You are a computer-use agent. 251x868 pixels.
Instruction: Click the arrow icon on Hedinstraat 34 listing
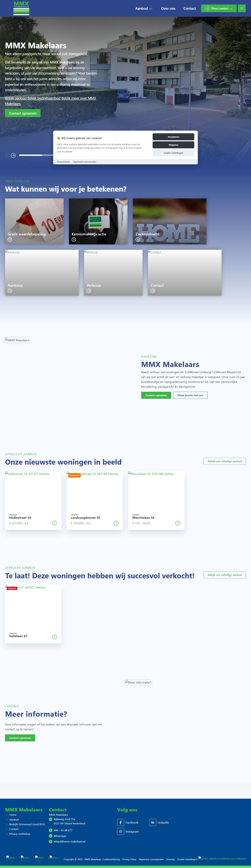55,523
